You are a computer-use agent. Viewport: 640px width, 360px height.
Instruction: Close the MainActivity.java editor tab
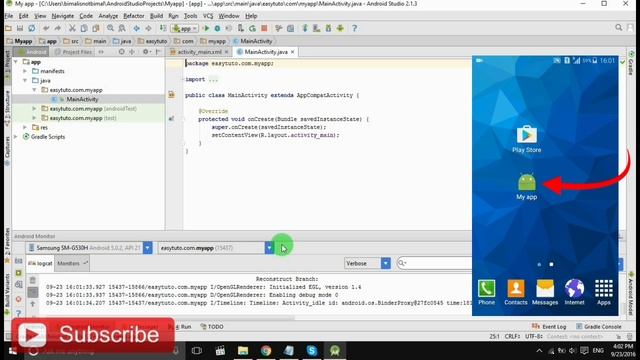tap(293, 52)
